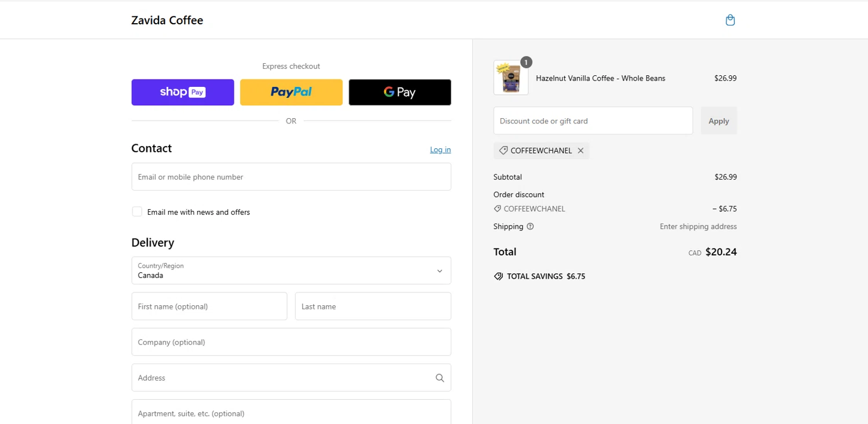Screen dimensions: 868x424
Task: Click the TOTAL SAVINGS $6.75 text
Action: (546, 276)
